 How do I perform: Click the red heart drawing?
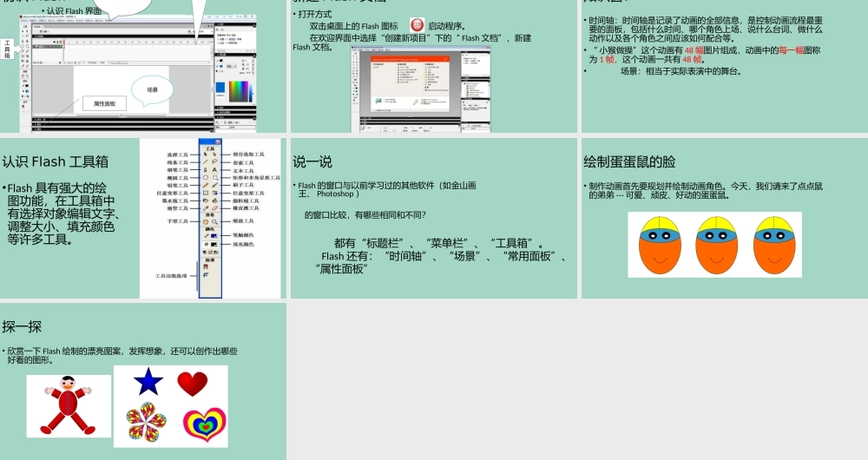pyautogui.click(x=193, y=384)
